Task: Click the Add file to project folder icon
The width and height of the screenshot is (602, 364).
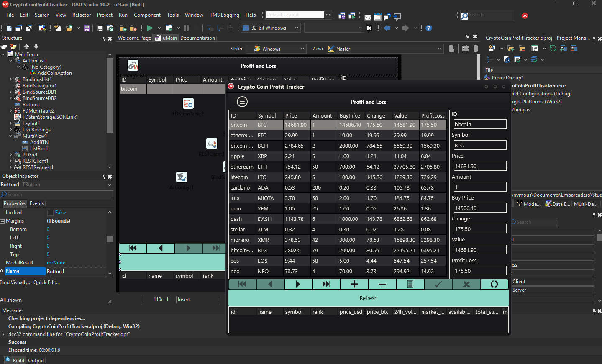Action: tap(123, 28)
